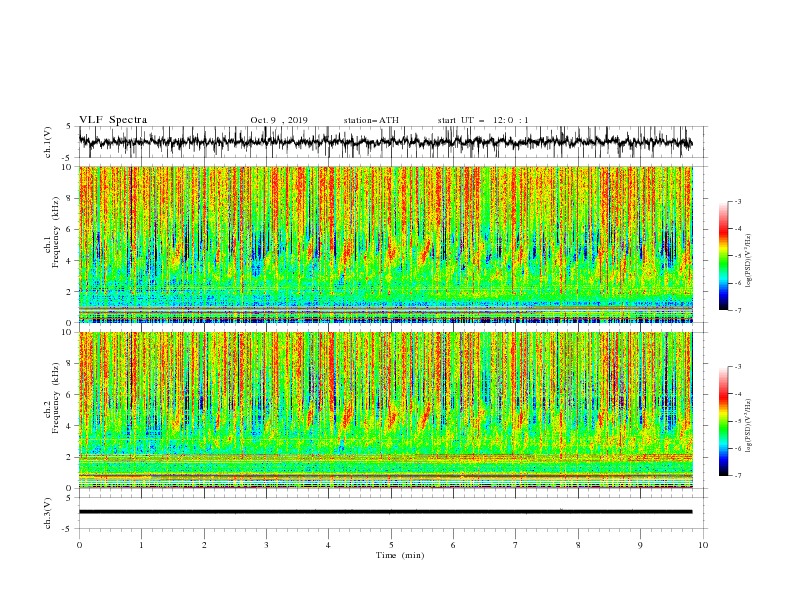Viewport: 792px width, 612px height.
Task: Click the "3" tick on the time axis
Action: (266, 545)
